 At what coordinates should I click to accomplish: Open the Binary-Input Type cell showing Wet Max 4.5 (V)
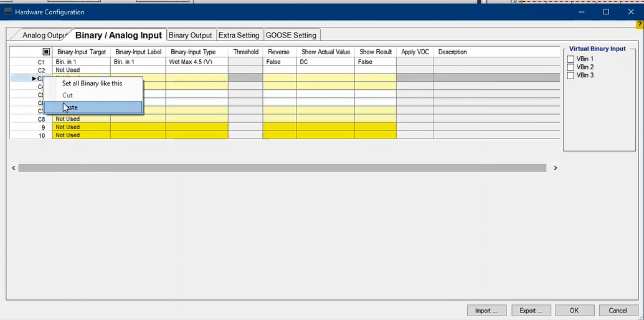[196, 62]
